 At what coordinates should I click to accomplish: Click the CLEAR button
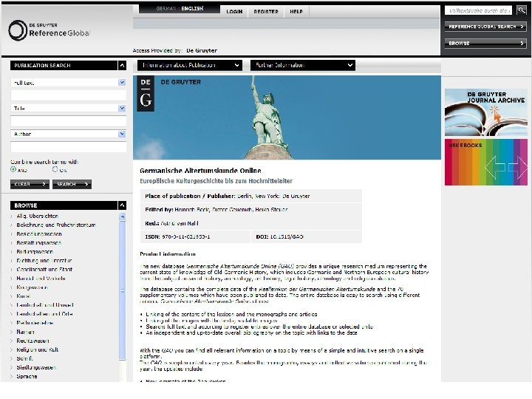pos(30,184)
